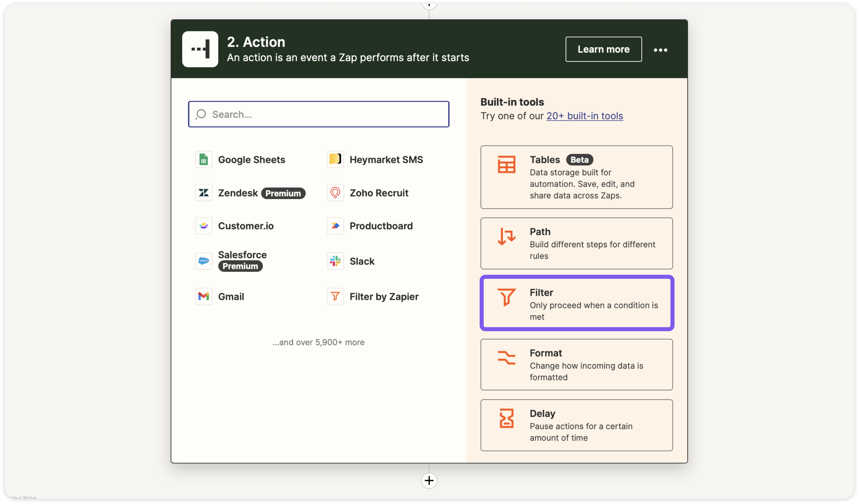Open the three-dot more options menu

660,50
